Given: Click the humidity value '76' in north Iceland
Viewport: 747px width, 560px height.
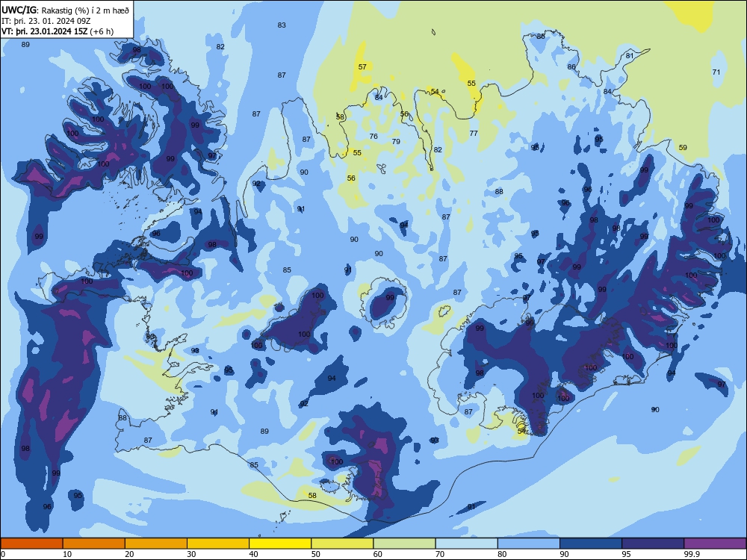Looking at the screenshot, I should tap(373, 136).
